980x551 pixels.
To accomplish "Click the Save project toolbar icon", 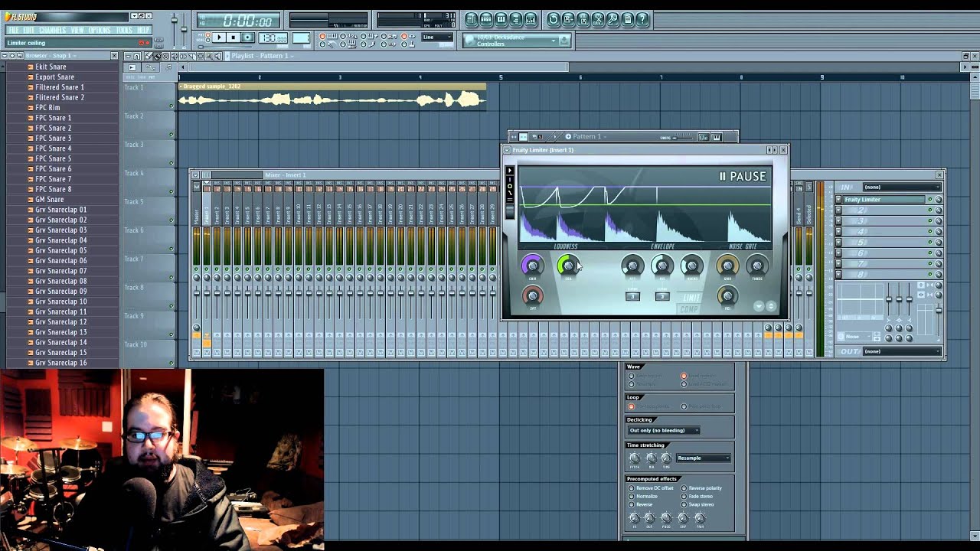I will pyautogui.click(x=568, y=19).
